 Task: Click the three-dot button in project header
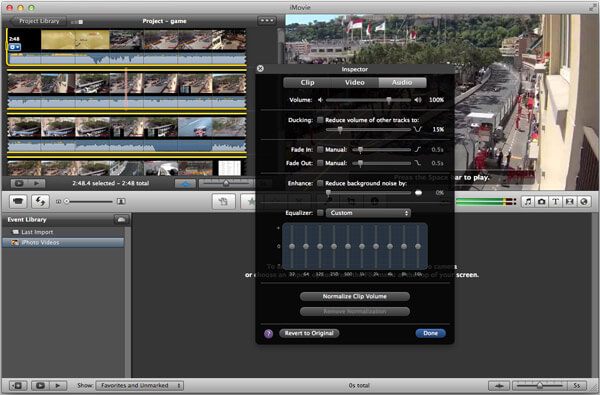[x=267, y=21]
